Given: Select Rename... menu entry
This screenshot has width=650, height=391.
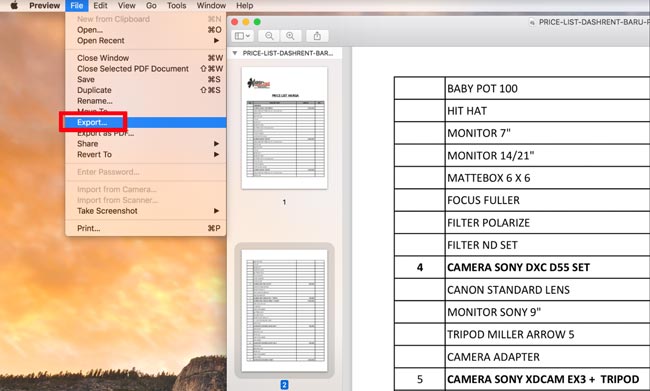Looking at the screenshot, I should click(146, 101).
